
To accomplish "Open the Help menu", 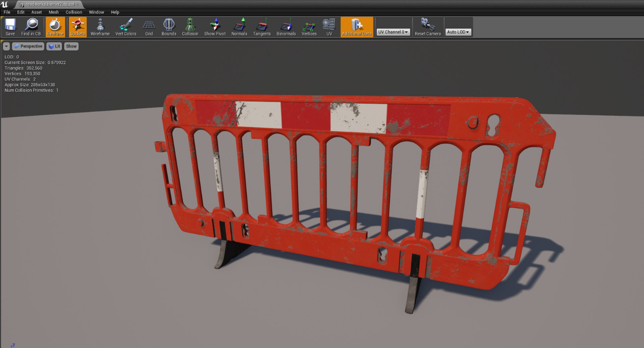I will click(x=115, y=12).
